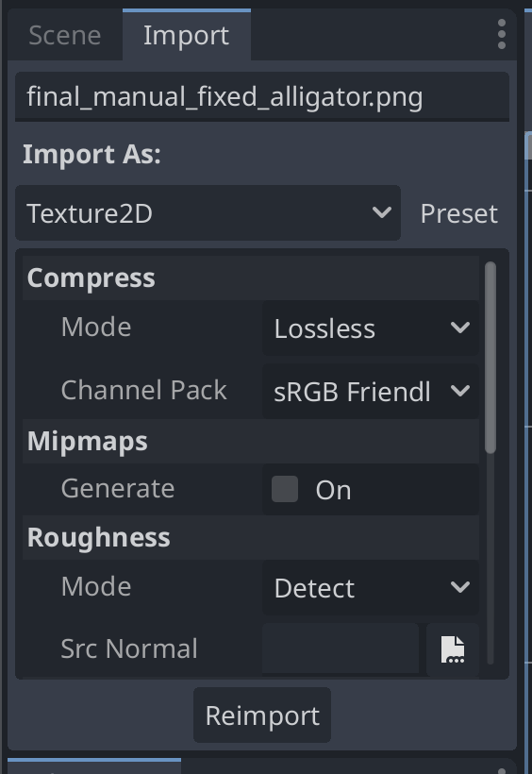The height and width of the screenshot is (774, 532).
Task: Click the On label next to Generate
Action: 334,490
